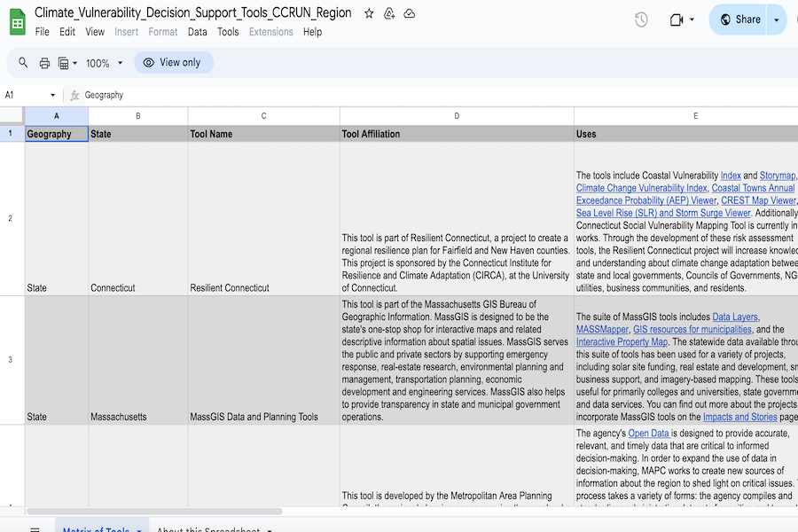The height and width of the screenshot is (532, 798).
Task: Open the all sheets list icon
Action: pyautogui.click(x=35, y=529)
